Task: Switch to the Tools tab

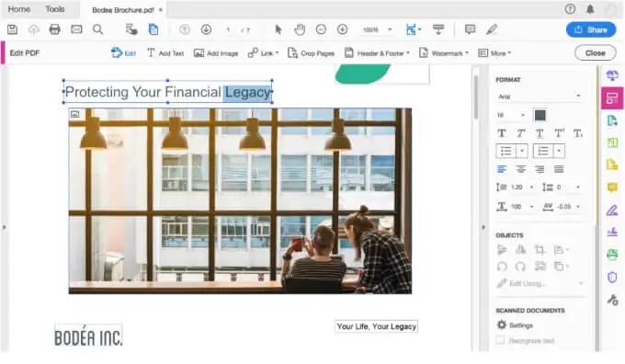Action: coord(55,9)
